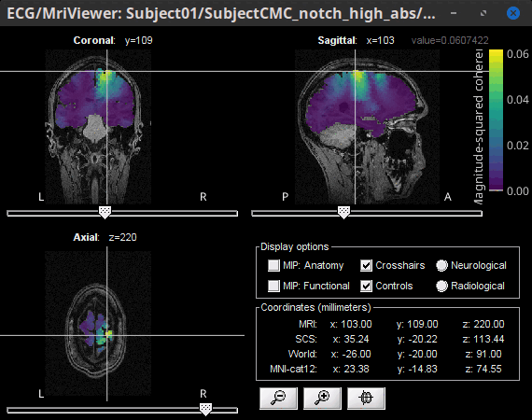Click the view in 3D head icon

coord(366,399)
